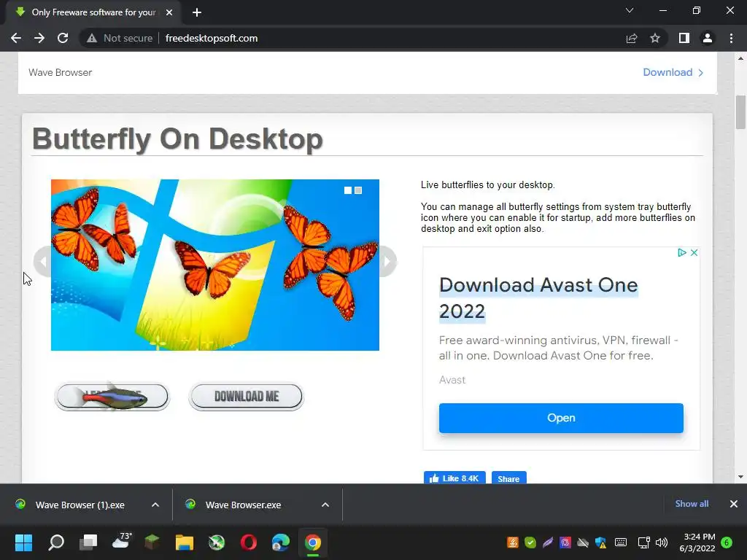Like the page with Facebook Like button
Screen dimensions: 747x560
[454, 478]
